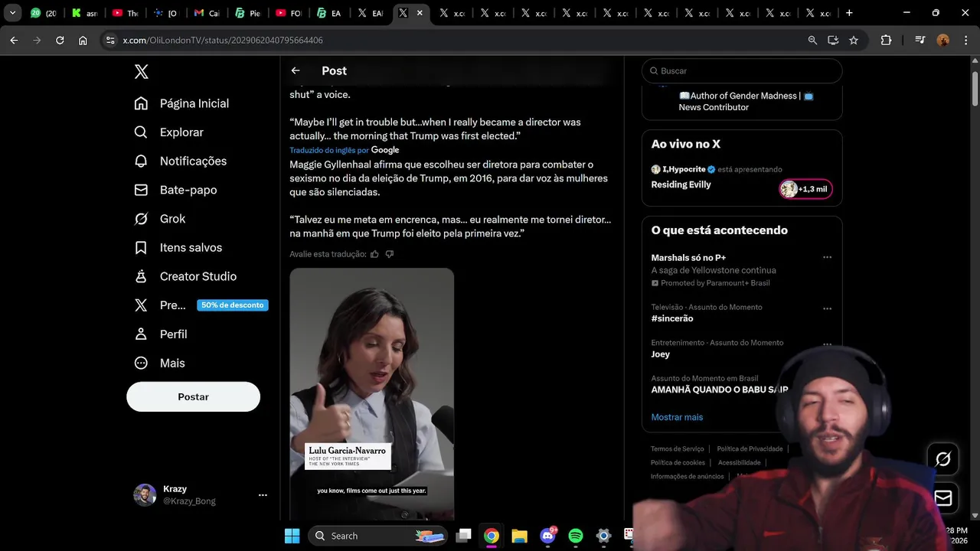Go back using the Post arrow
Image resolution: width=980 pixels, height=551 pixels.
pos(296,70)
